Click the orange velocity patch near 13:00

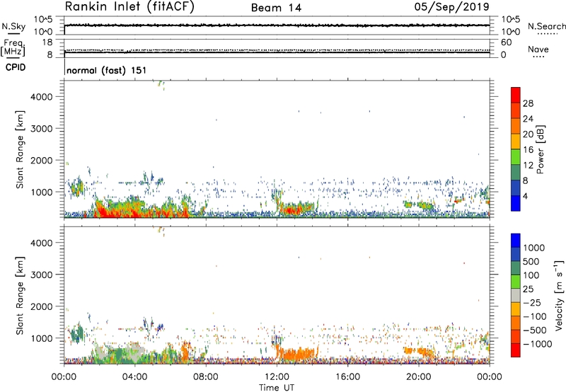(298, 353)
